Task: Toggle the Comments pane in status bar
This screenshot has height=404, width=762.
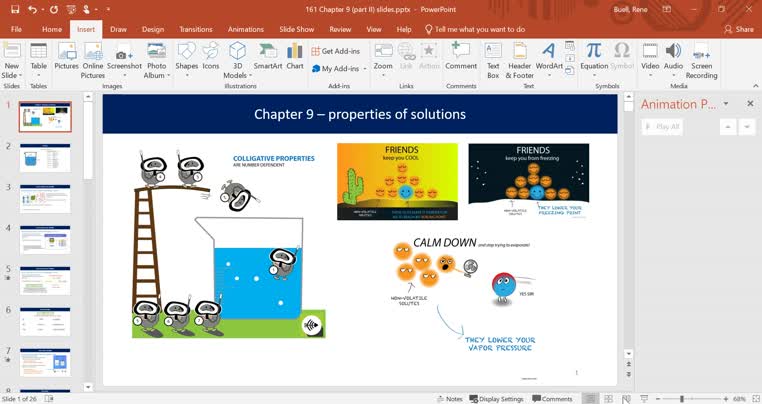Action: [x=552, y=398]
